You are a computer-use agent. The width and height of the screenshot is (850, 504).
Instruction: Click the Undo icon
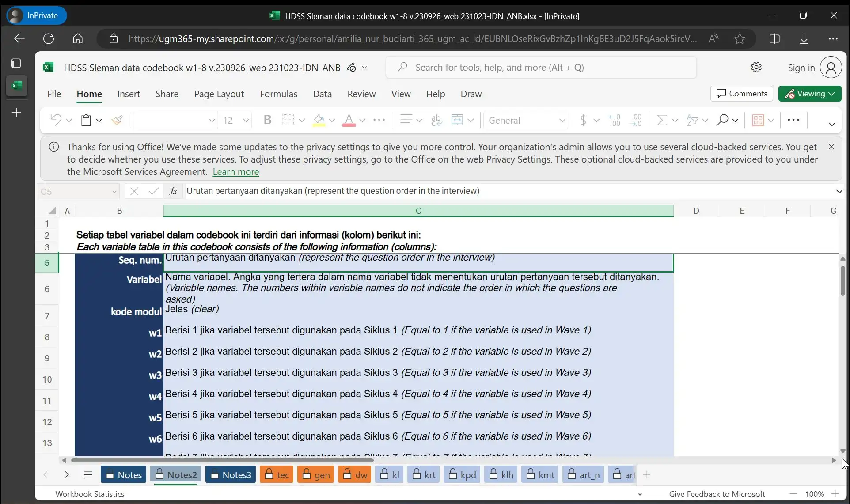click(x=56, y=120)
